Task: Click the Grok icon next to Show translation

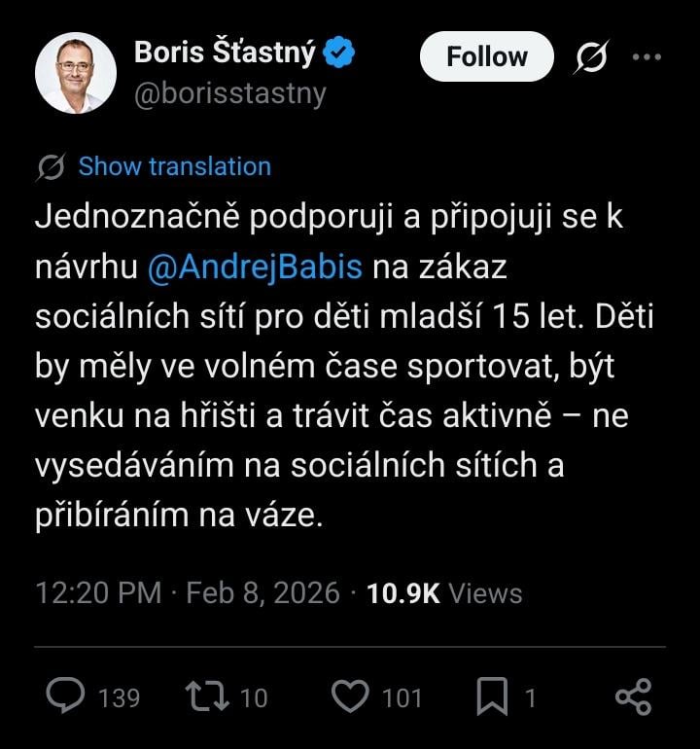Action: point(51,167)
